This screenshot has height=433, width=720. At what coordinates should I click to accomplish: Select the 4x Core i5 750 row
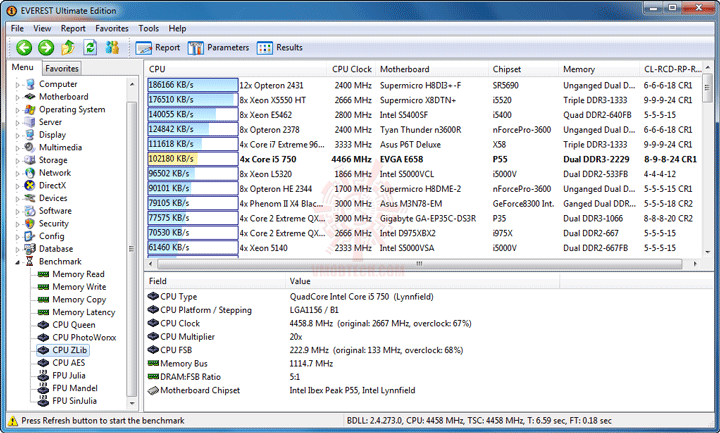[423, 159]
